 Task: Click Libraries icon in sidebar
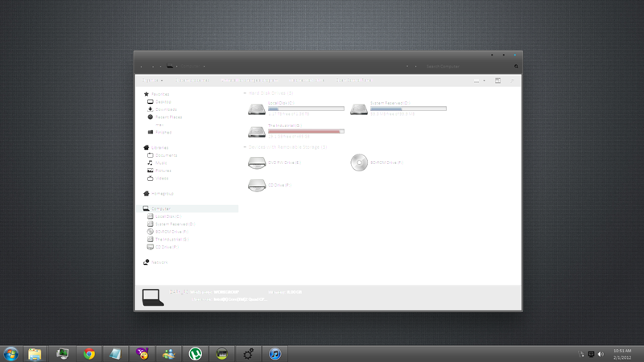(x=147, y=147)
